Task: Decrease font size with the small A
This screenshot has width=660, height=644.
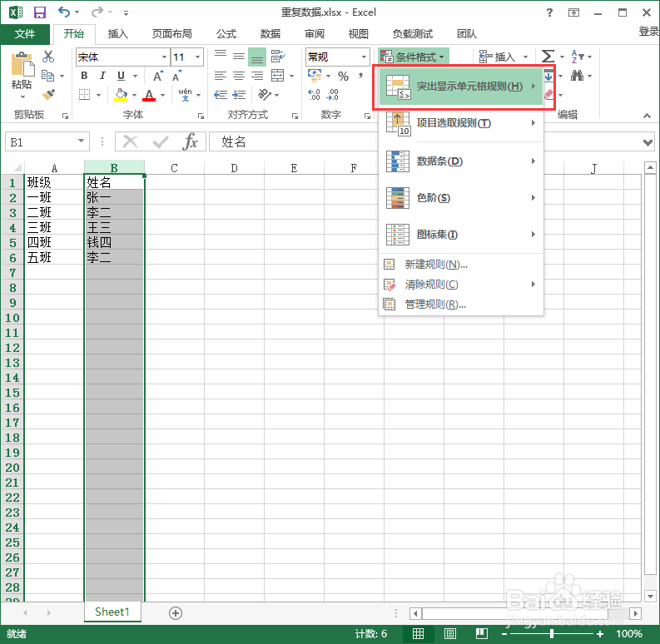Action: pos(176,76)
